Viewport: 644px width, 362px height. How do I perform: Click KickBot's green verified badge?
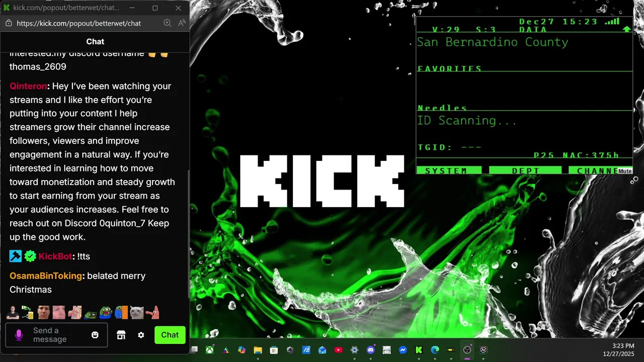pos(30,256)
